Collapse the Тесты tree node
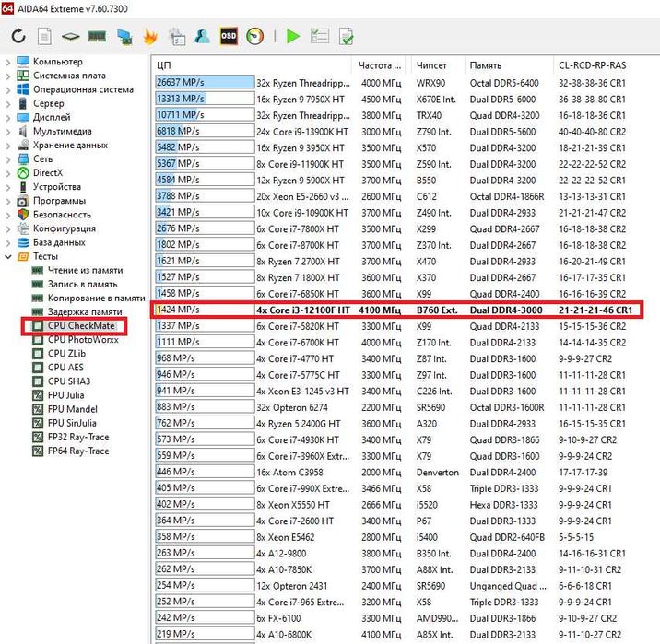Viewport: 660px width, 644px height. click(8, 256)
